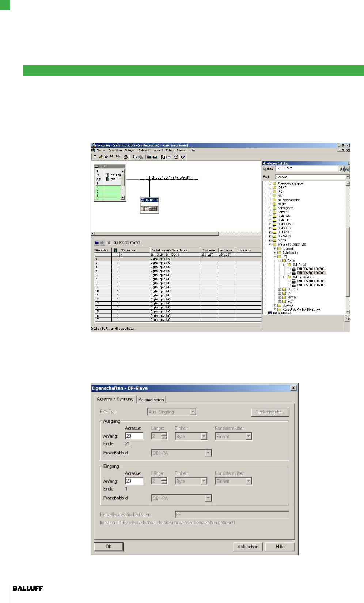Open the Einfügen menu

click(x=130, y=150)
